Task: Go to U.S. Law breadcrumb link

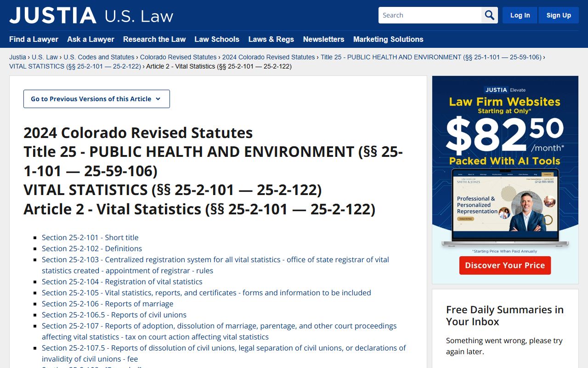Action: click(45, 57)
